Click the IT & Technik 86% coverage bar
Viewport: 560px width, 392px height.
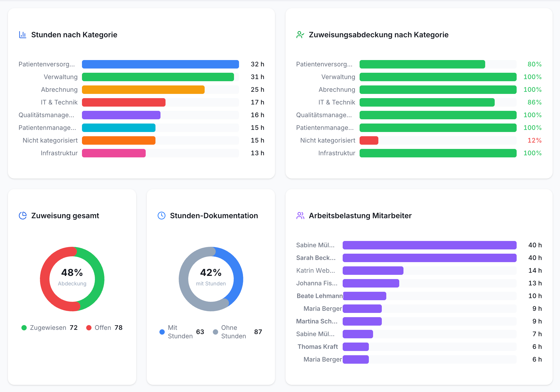click(427, 102)
